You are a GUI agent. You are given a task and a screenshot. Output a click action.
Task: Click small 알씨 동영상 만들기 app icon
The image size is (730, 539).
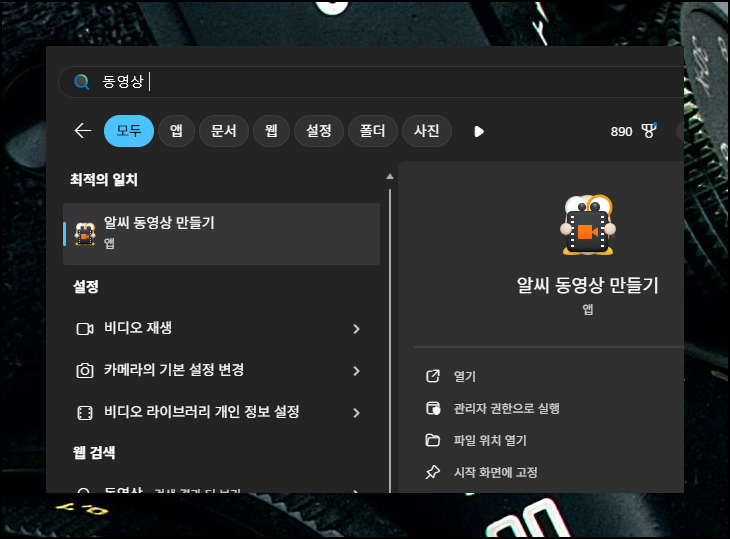coord(85,234)
